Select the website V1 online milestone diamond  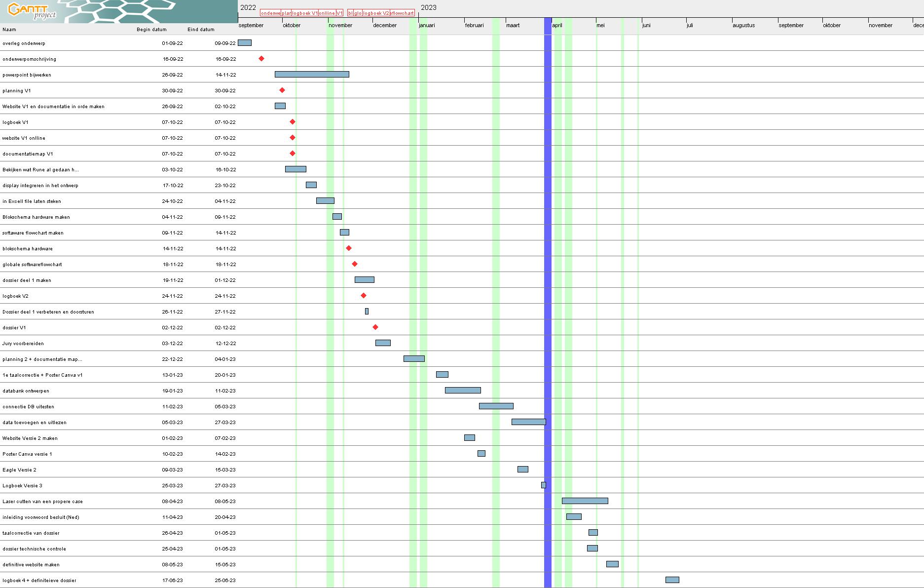pyautogui.click(x=293, y=138)
